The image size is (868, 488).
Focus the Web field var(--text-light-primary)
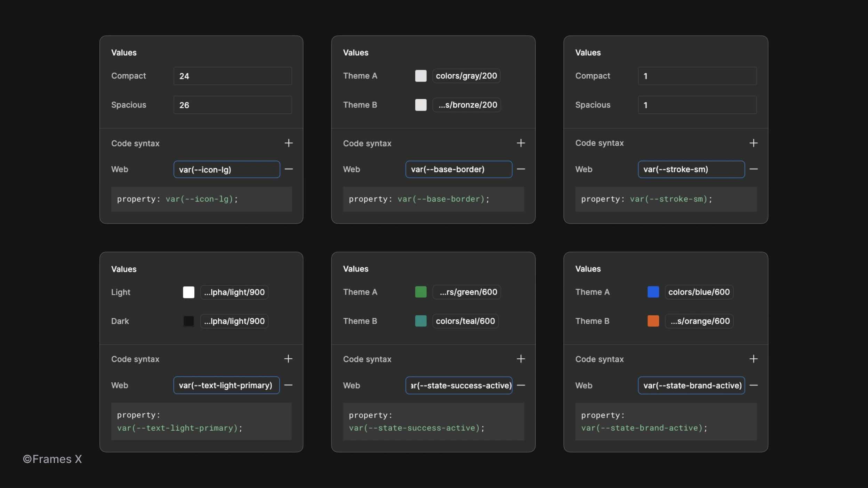(226, 385)
